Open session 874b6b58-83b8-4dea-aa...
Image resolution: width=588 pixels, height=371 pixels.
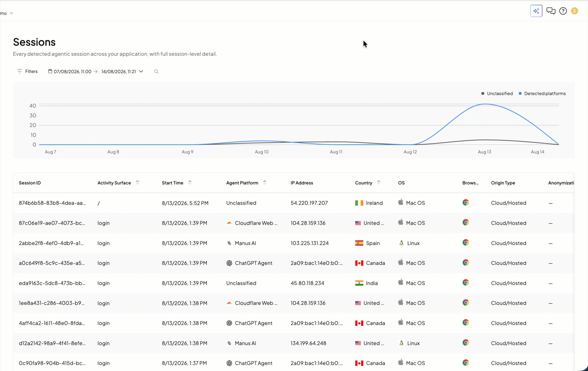coord(52,203)
